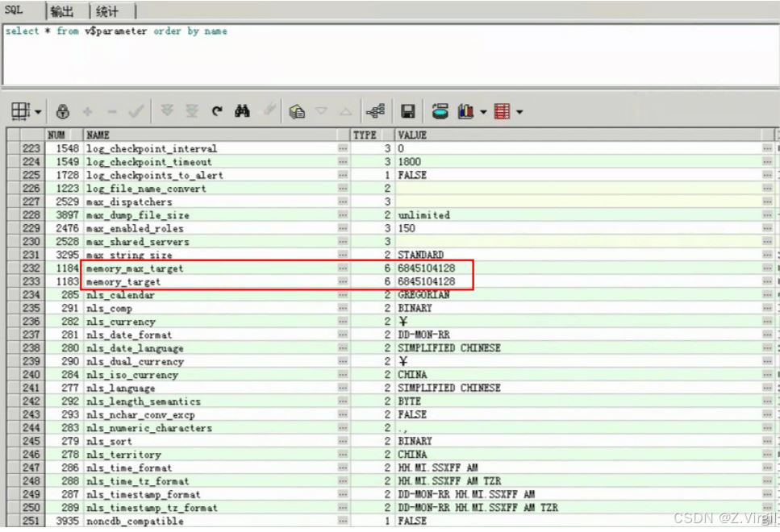This screenshot has width=780, height=532.
Task: Open ellipsis editor beside memory_target name
Action: pyautogui.click(x=343, y=281)
